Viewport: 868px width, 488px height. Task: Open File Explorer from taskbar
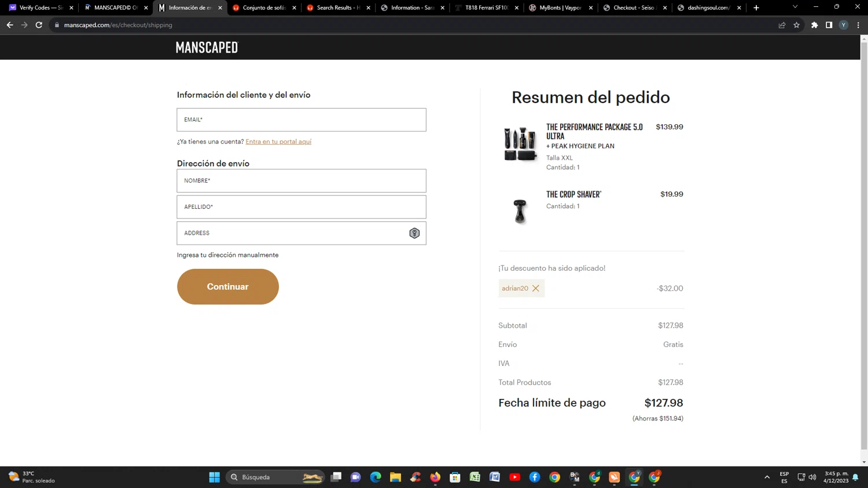coord(395,477)
